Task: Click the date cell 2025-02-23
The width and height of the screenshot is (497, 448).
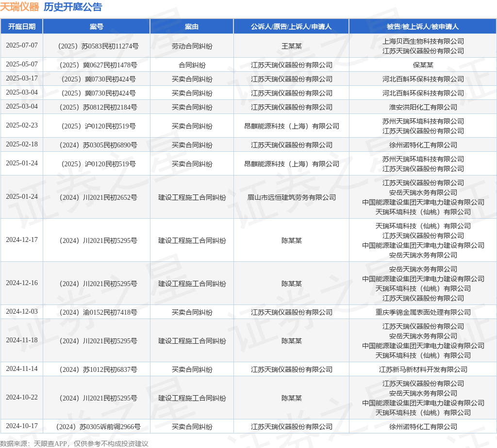Action: pos(21,126)
